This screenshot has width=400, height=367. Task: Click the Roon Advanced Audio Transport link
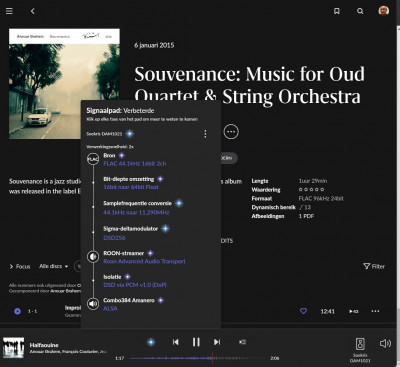pyautogui.click(x=144, y=261)
